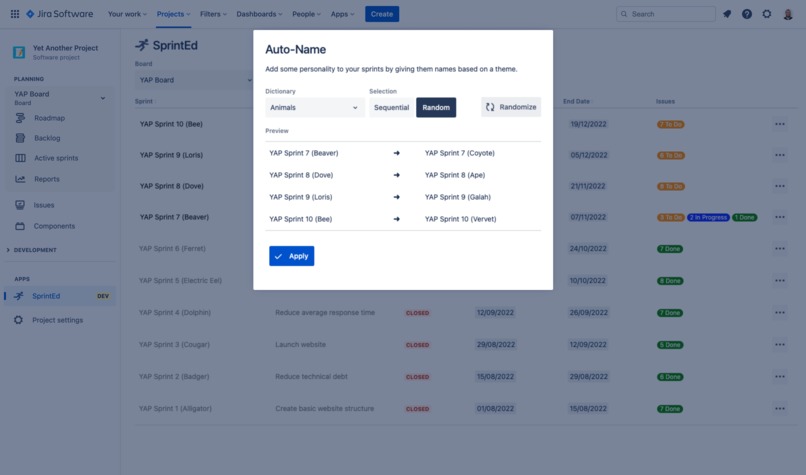
Task: Click the Issues icon in sidebar
Action: [20, 205]
